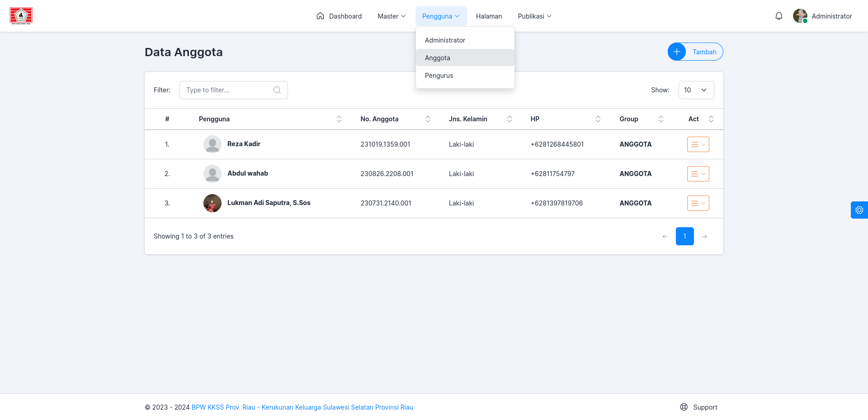Click member number 230826.2208.001
This screenshot has height=420, width=868.
coord(387,174)
